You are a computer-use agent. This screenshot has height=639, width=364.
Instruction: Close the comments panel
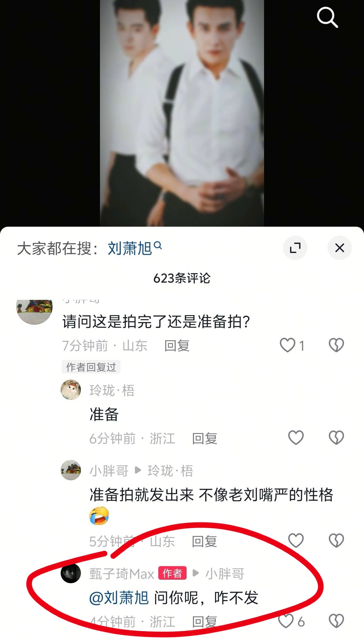tap(340, 248)
